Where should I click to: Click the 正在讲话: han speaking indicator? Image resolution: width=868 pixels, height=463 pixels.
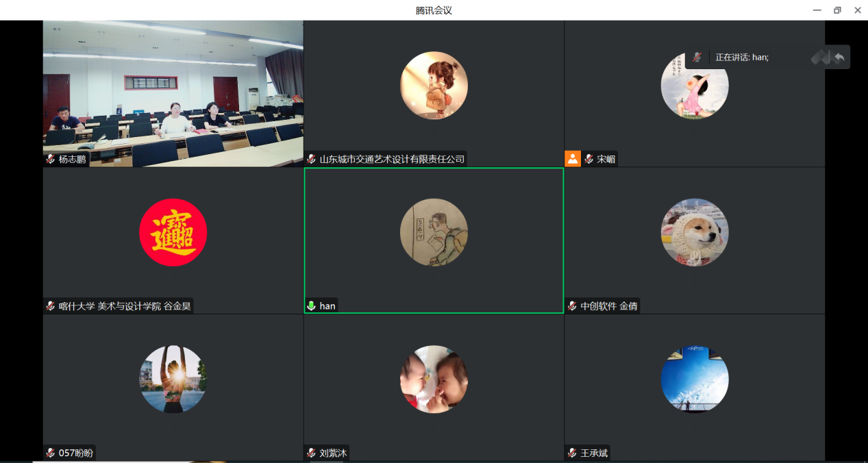tap(742, 58)
